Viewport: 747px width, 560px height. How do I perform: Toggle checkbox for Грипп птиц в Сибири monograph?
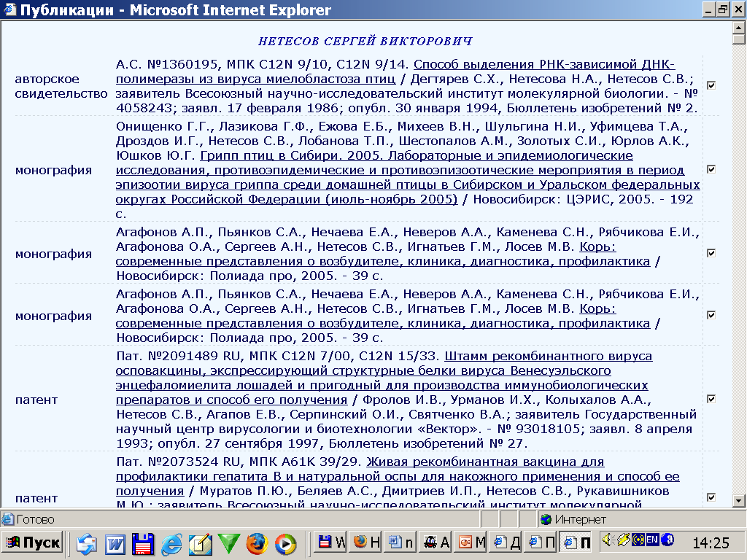pyautogui.click(x=711, y=169)
